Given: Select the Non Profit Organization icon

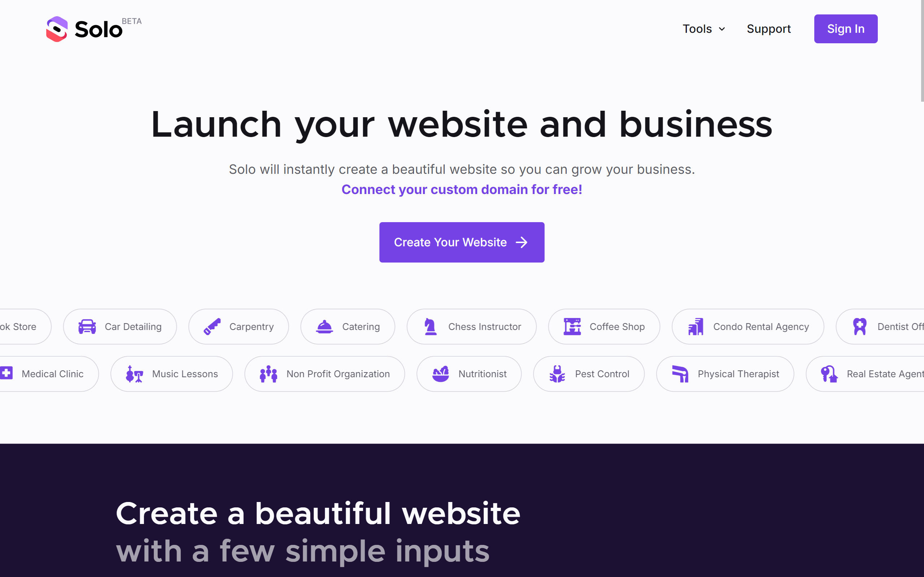Looking at the screenshot, I should click(x=269, y=374).
